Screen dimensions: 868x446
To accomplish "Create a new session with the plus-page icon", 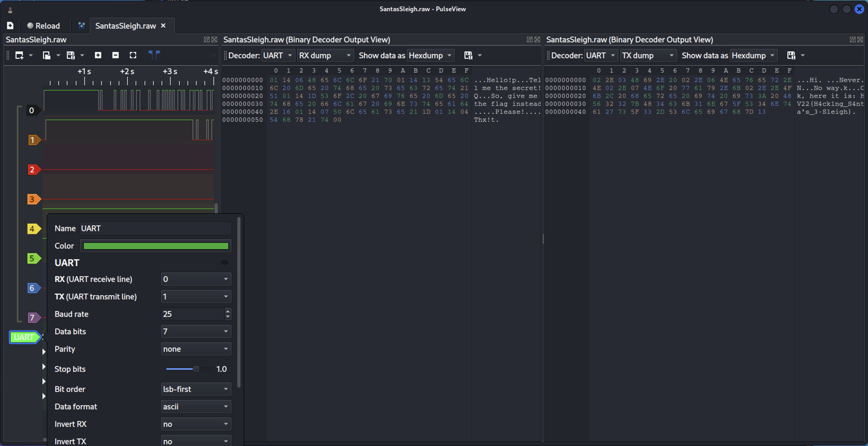I will point(10,26).
